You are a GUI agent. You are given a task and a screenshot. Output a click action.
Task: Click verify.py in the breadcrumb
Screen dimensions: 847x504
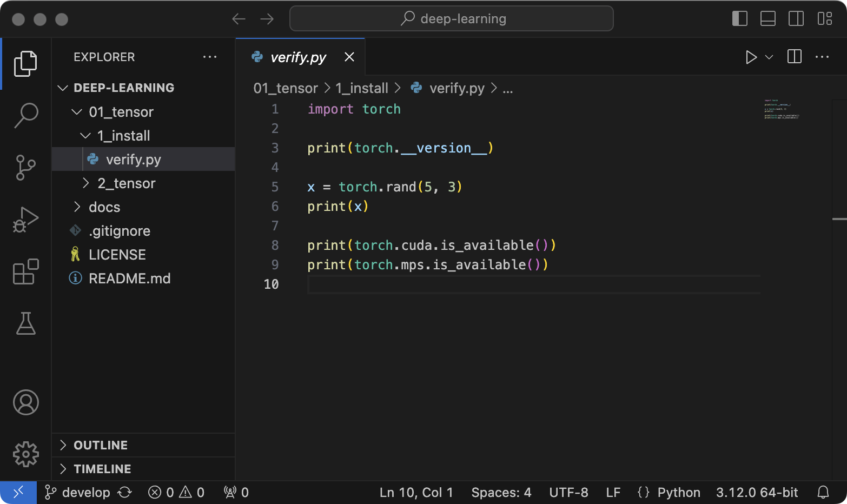[457, 88]
